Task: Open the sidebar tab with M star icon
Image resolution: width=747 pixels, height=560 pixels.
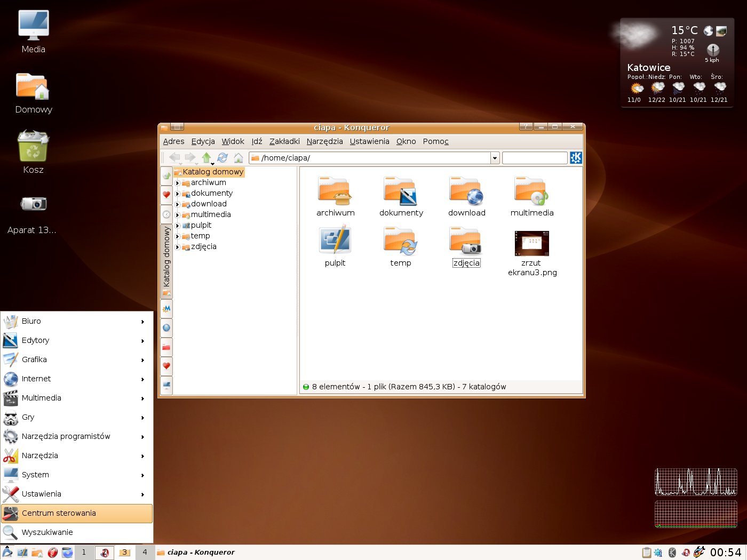Action: [x=166, y=308]
